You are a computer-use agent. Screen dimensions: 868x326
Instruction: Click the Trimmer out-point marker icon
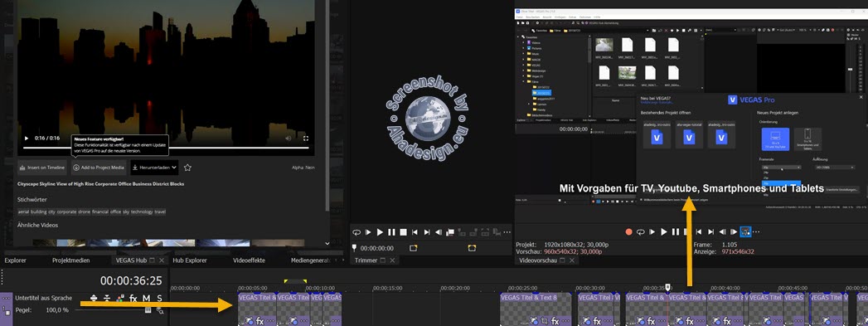472,248
